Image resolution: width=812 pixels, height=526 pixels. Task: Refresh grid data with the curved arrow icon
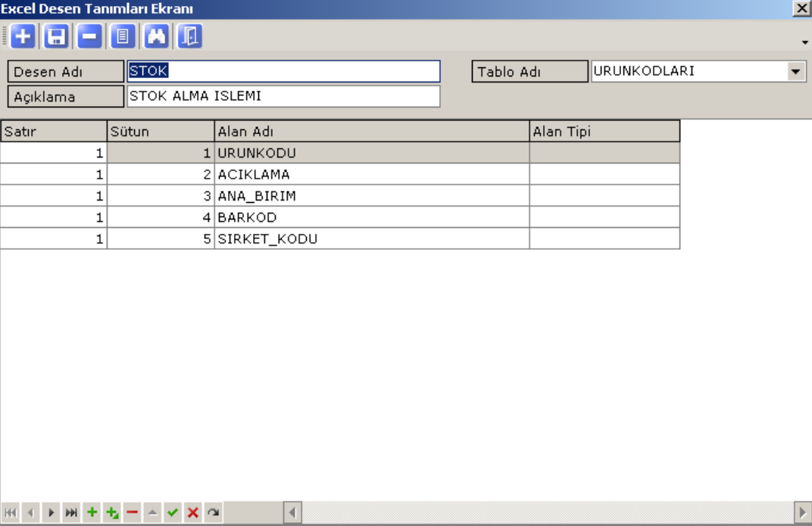214,512
